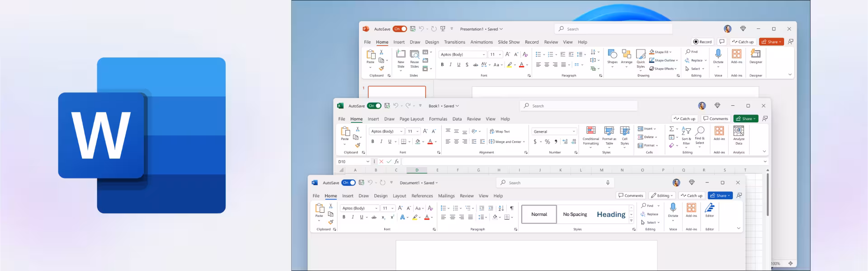Open Merge and Center dropdown in Excel
868x271 pixels.
524,141
